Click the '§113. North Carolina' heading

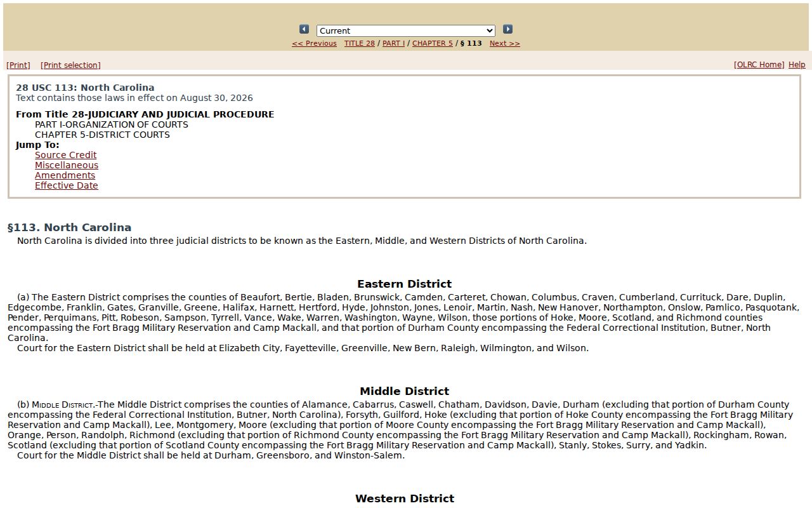pos(69,227)
